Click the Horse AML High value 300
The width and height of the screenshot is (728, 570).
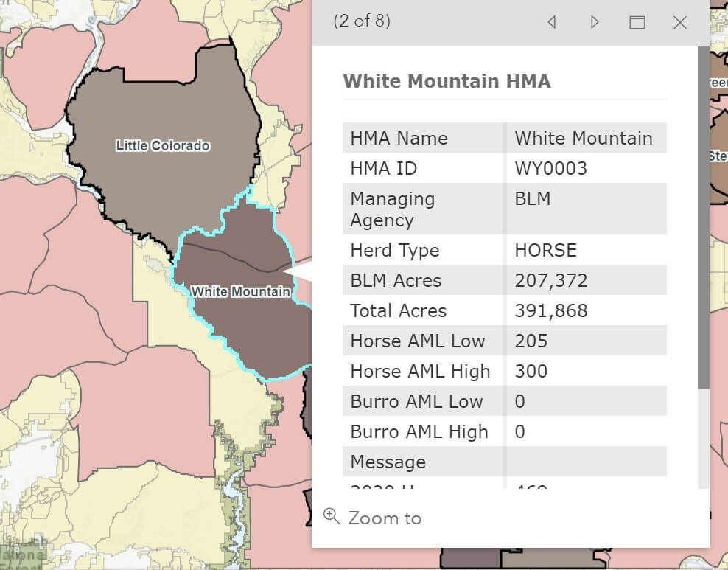coord(531,371)
